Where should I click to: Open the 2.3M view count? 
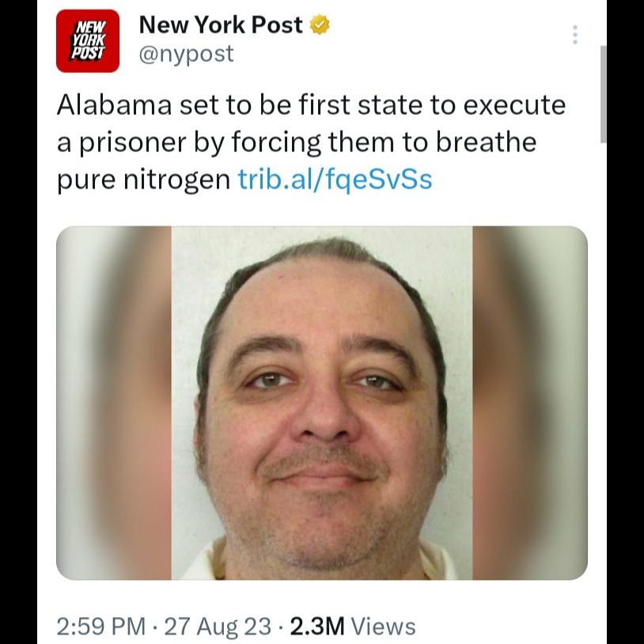[317, 627]
